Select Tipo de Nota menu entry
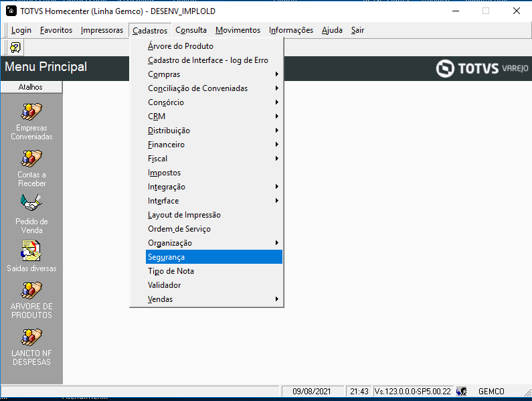The image size is (532, 401). point(214,271)
